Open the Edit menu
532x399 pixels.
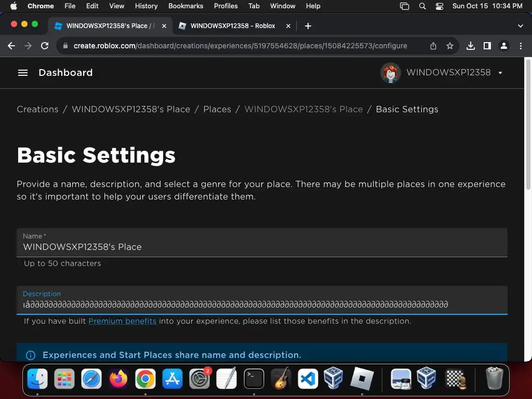92,6
